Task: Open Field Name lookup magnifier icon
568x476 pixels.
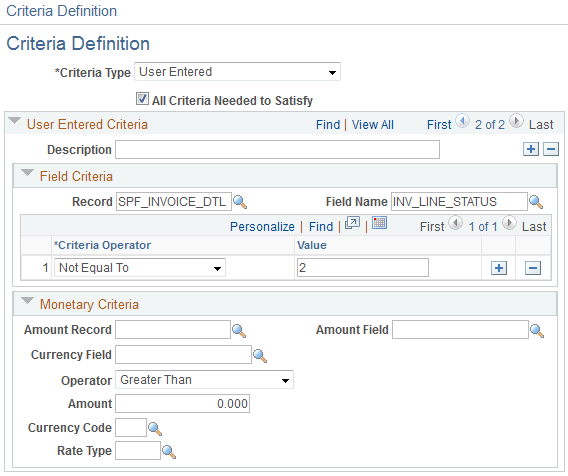Action: [x=536, y=202]
